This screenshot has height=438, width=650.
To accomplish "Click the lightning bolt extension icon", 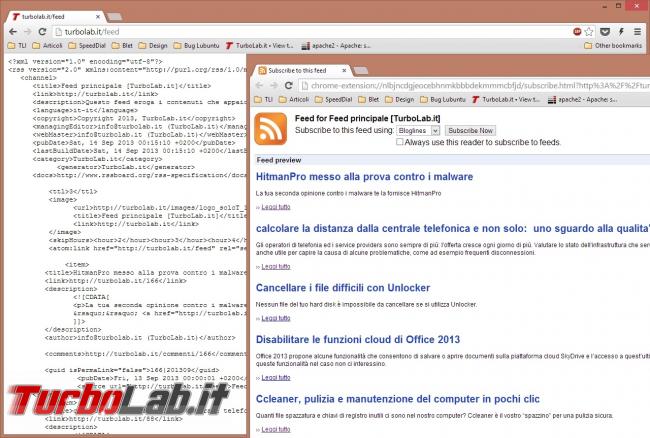I will [621, 31].
